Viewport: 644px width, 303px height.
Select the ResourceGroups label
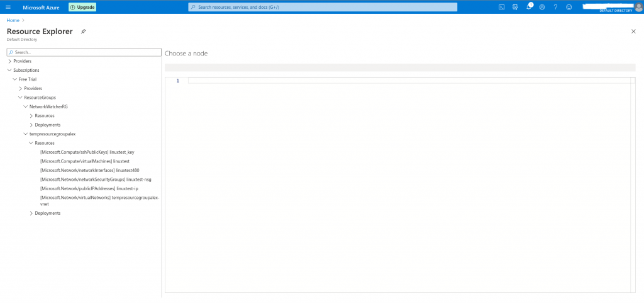click(x=40, y=98)
